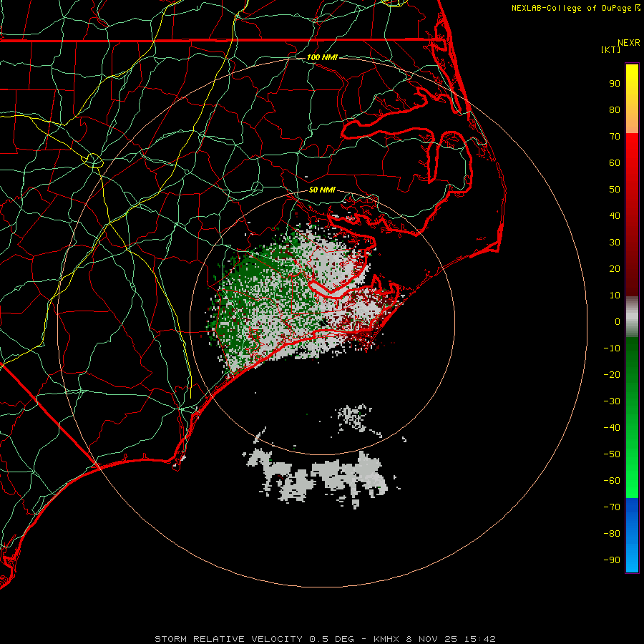Click the 40 value on velocity scale
This screenshot has width=644, height=644.
coord(615,216)
